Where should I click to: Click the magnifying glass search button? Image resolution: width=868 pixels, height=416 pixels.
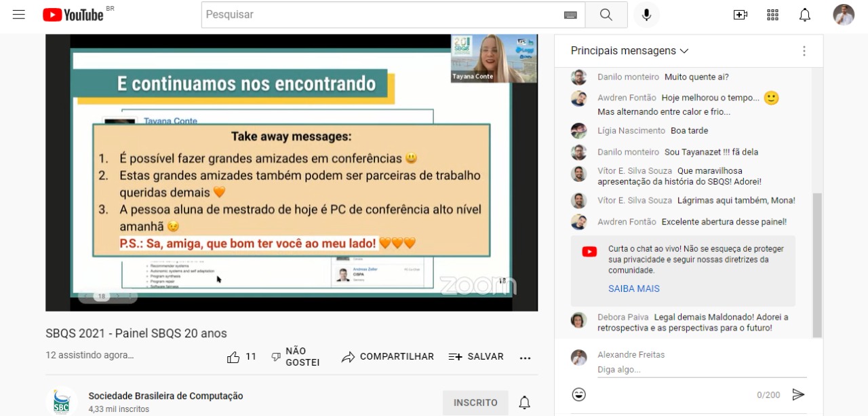pos(606,15)
